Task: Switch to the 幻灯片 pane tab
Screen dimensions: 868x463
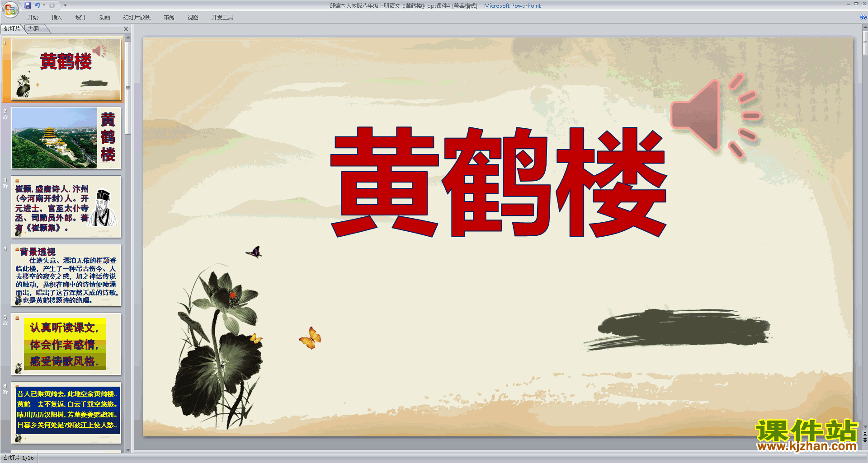Action: 12,29
